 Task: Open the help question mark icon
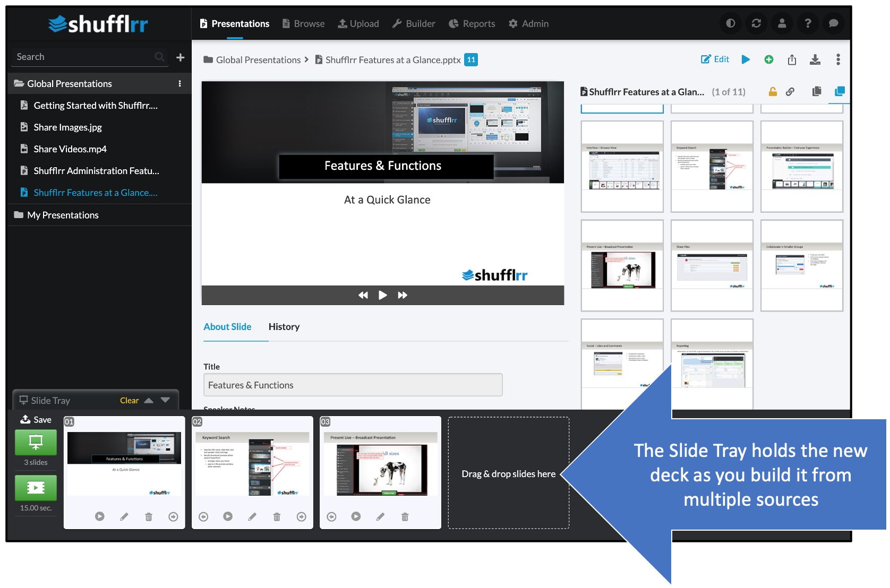coord(808,23)
